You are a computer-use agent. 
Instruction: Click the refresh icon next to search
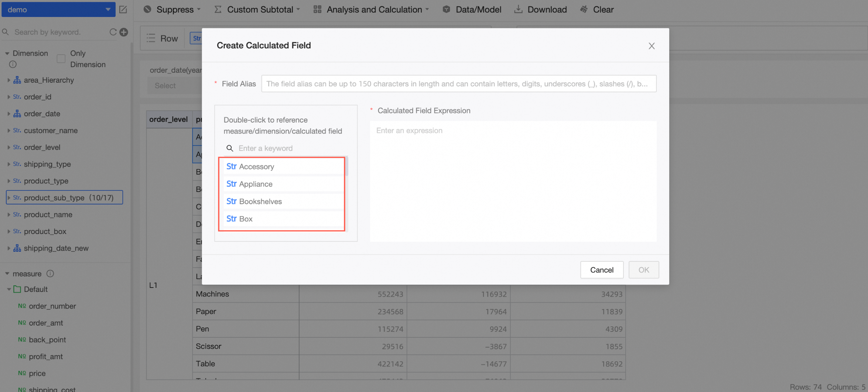click(113, 32)
